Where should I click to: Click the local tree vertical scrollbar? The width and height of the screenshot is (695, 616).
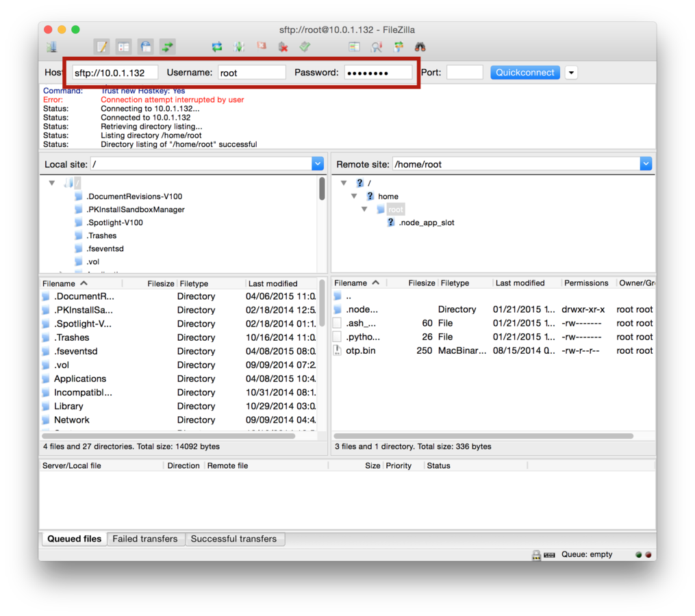click(322, 189)
